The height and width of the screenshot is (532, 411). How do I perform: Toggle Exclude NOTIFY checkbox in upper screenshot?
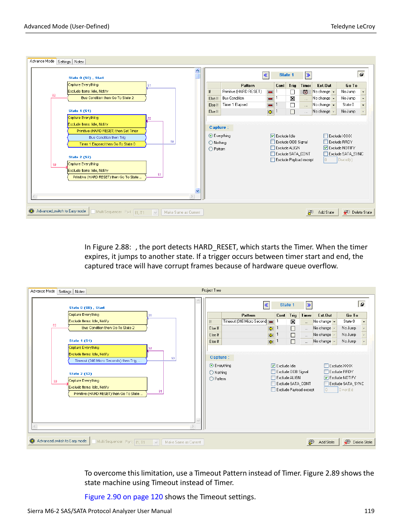[x=326, y=148]
